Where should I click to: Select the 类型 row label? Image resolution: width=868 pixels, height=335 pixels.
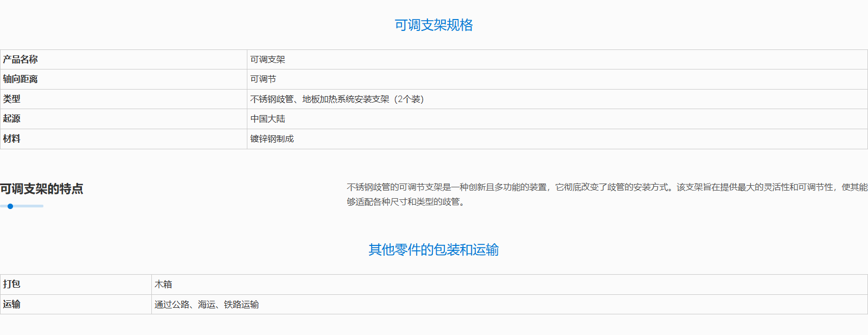coord(11,99)
